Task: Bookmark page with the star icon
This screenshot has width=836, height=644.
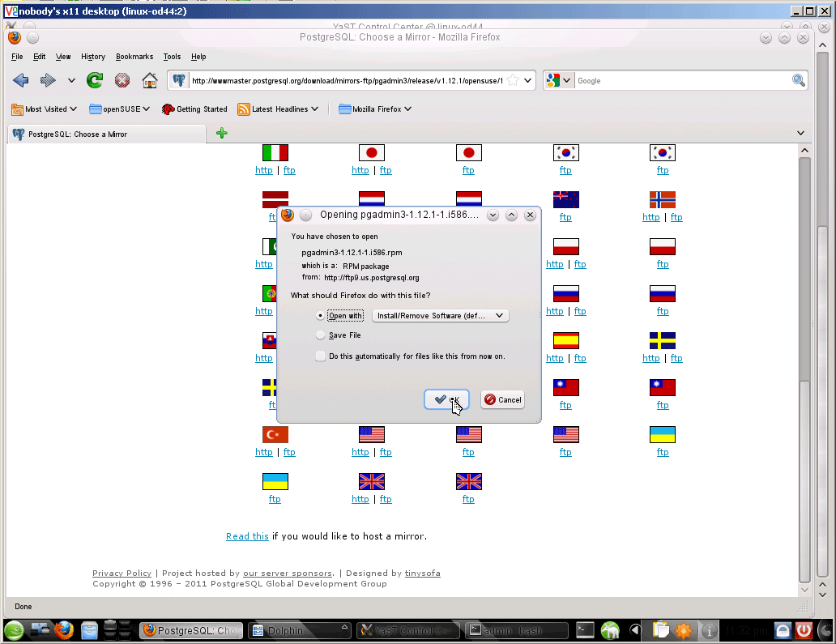Action: click(x=513, y=80)
